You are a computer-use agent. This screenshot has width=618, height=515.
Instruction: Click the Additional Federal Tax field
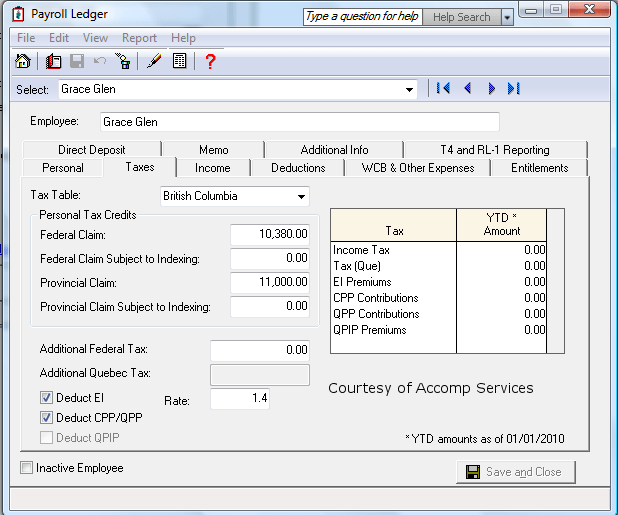point(260,350)
